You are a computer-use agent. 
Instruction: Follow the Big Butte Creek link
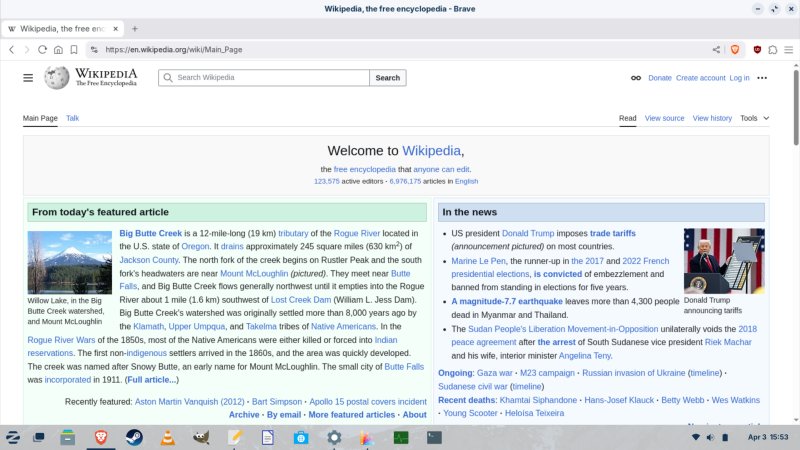(150, 233)
